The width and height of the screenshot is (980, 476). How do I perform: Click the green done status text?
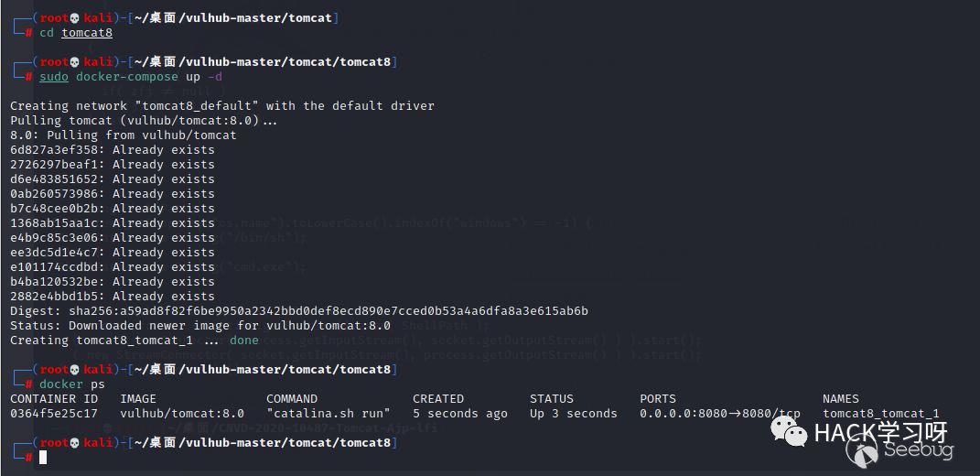click(x=243, y=341)
